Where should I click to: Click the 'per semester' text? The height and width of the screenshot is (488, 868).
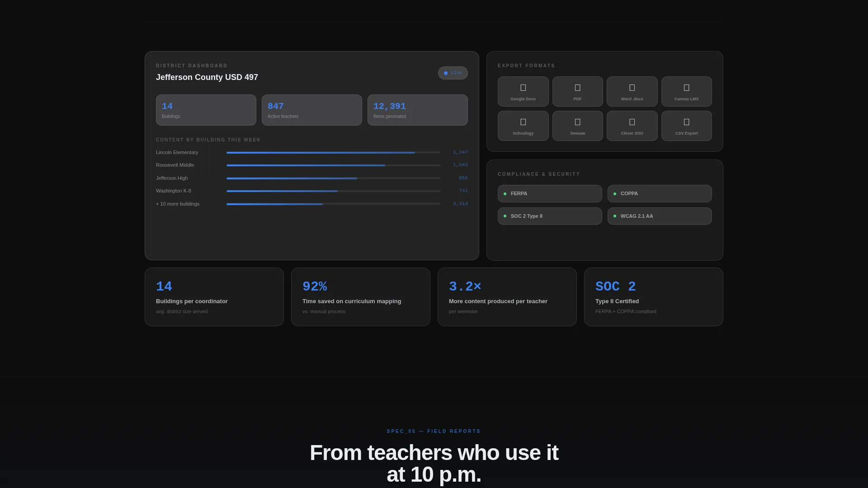pos(463,311)
